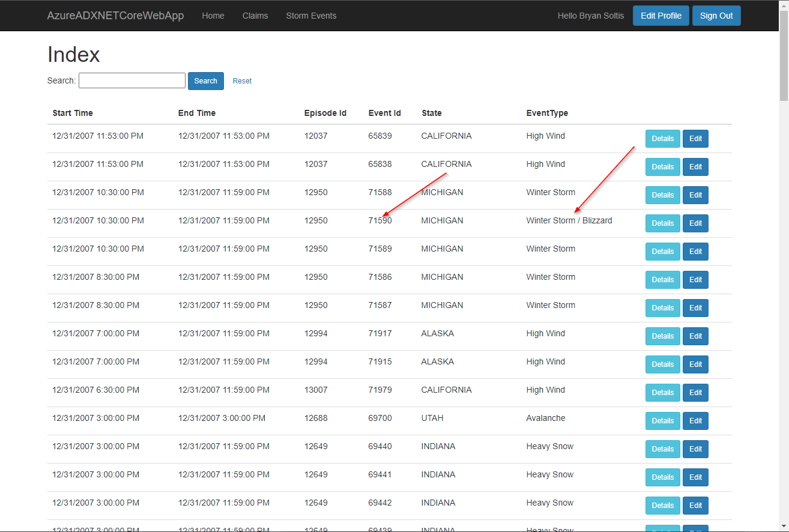Screen dimensions: 789x532
Task: Edit the Avalanche event in Utah
Action: click(695, 421)
